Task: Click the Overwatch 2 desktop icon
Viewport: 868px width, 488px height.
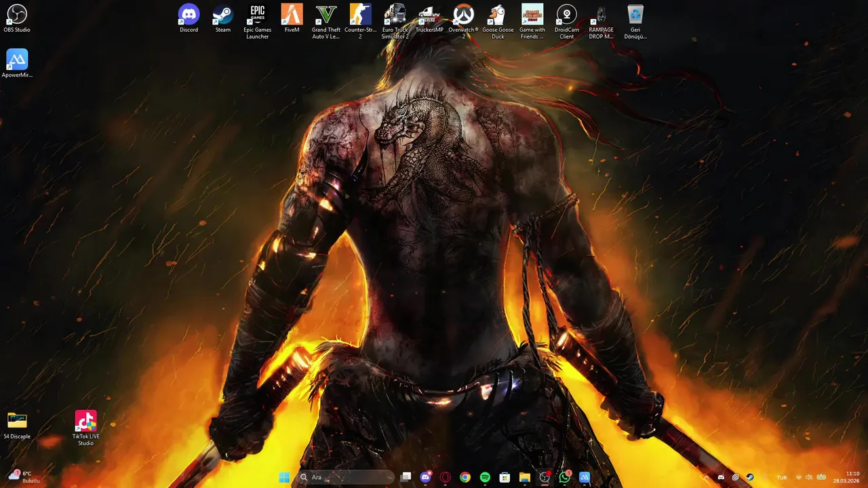Action: 463,22
